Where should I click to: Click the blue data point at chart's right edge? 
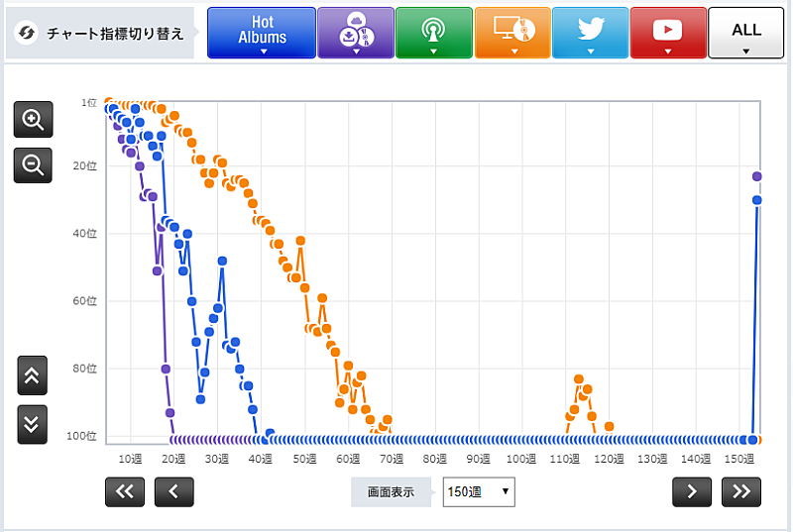pyautogui.click(x=757, y=200)
